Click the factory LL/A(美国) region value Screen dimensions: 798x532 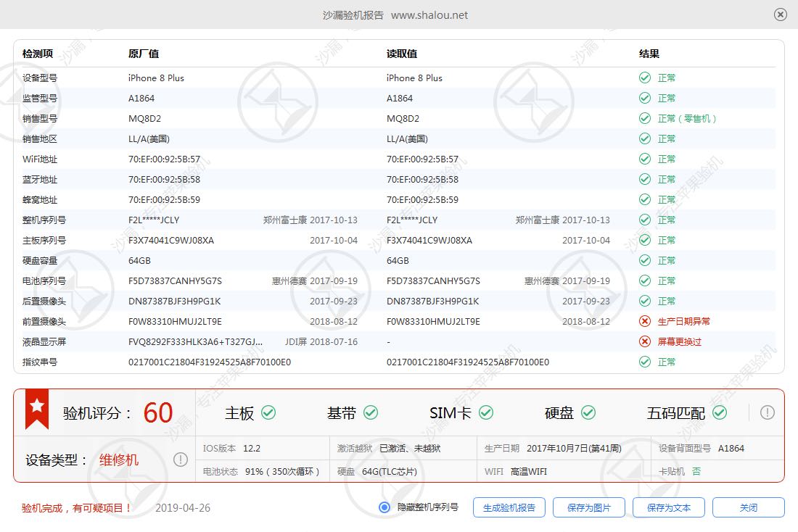[x=149, y=139]
